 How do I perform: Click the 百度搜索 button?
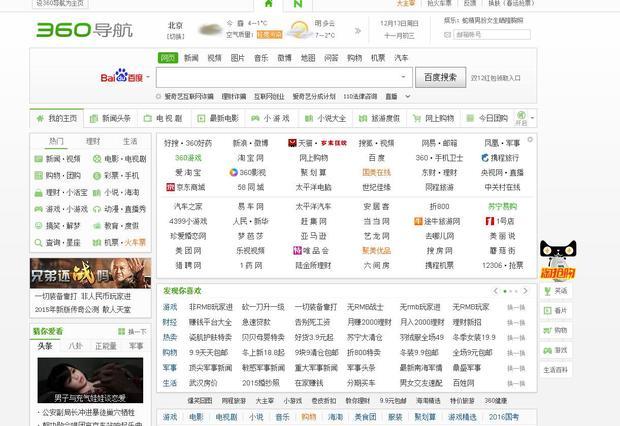point(440,77)
